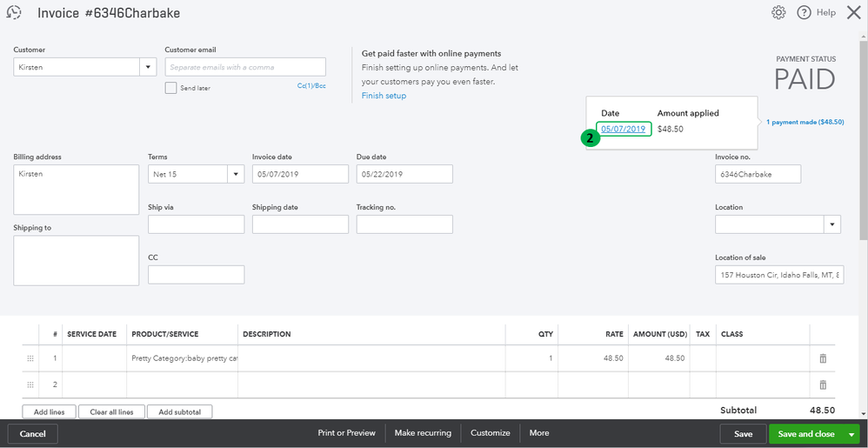868x448 pixels.
Task: Select Make recurring in the footer
Action: tap(423, 433)
